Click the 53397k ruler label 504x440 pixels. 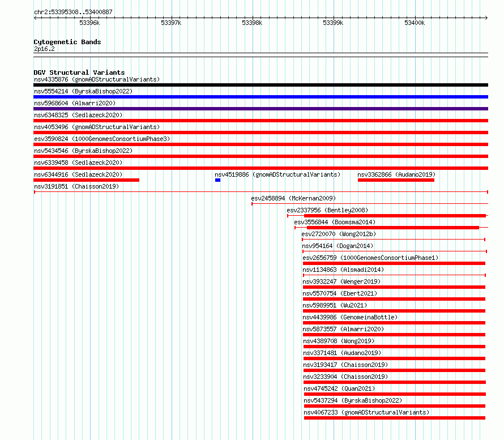pyautogui.click(x=171, y=23)
